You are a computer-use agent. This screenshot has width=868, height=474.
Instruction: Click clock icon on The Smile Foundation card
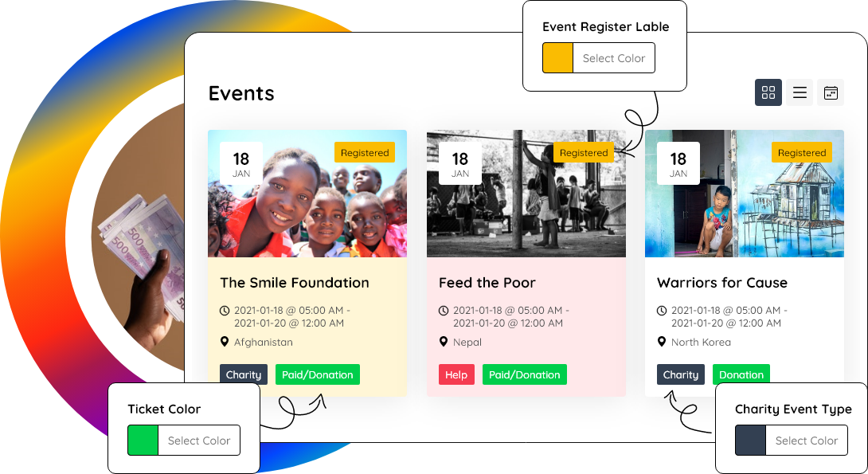pos(225,311)
